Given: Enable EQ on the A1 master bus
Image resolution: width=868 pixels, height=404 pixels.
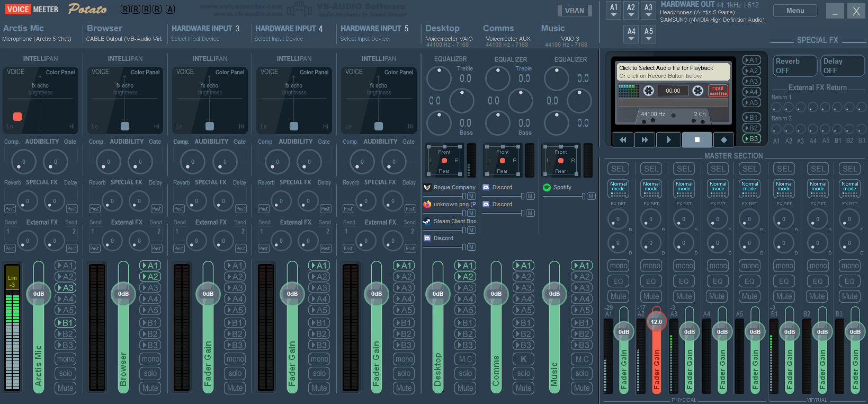Looking at the screenshot, I should [x=618, y=281].
